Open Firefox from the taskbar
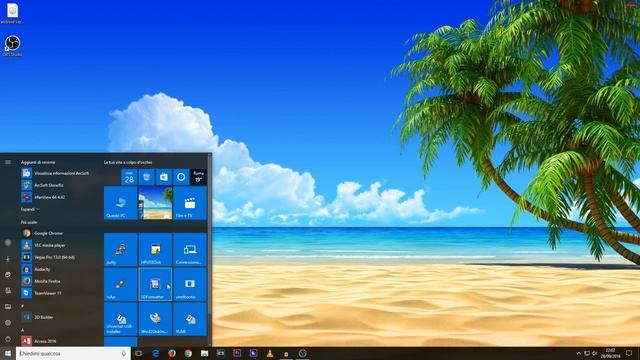This screenshot has width=640, height=360. [172, 353]
